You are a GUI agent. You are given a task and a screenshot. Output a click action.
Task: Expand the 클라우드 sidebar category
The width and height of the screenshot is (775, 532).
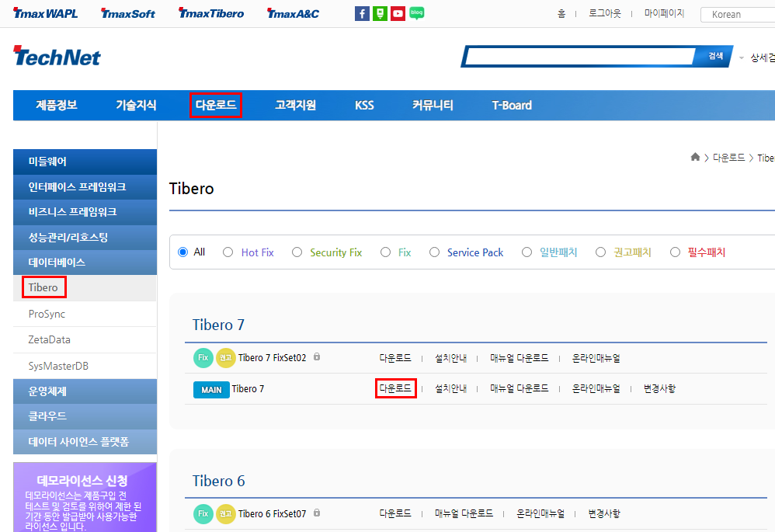pyautogui.click(x=85, y=416)
